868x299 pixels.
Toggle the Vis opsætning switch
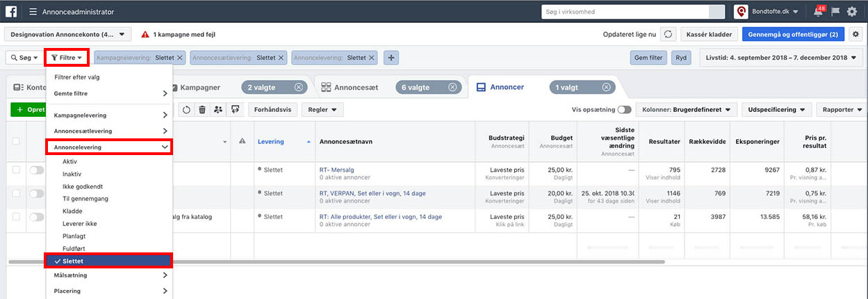point(624,110)
